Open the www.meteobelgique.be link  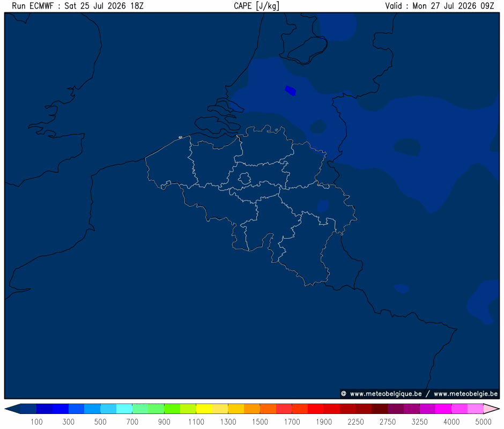[386, 394]
